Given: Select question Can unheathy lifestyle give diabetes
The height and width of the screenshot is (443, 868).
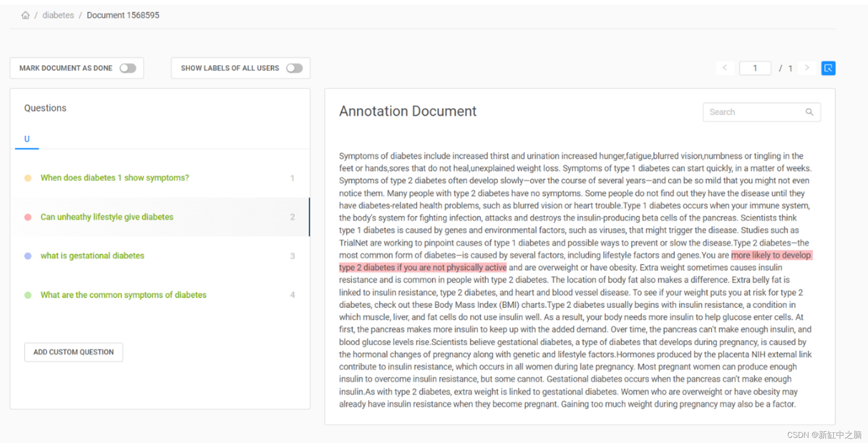Looking at the screenshot, I should click(x=160, y=217).
